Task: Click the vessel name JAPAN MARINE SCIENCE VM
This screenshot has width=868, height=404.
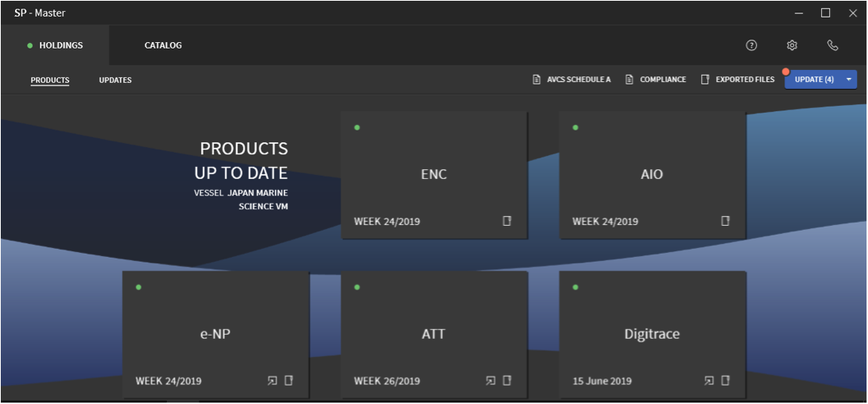Action: (258, 200)
